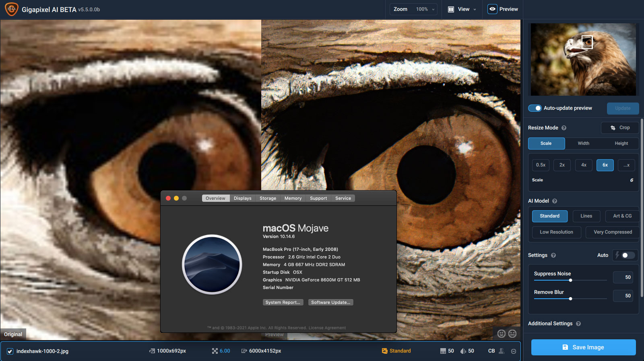Click the Additional Settings help icon
The image size is (644, 361).
coord(578,324)
